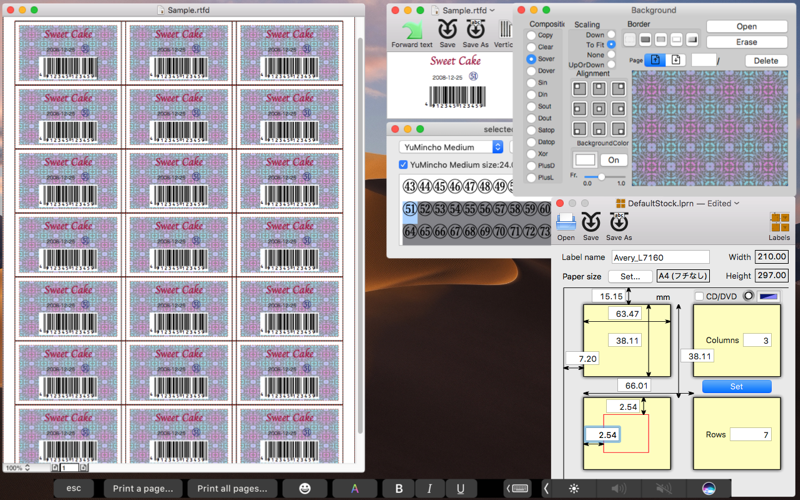Image resolution: width=800 pixels, height=500 pixels.
Task: Click the Forward text arrow icon
Action: pyautogui.click(x=411, y=29)
